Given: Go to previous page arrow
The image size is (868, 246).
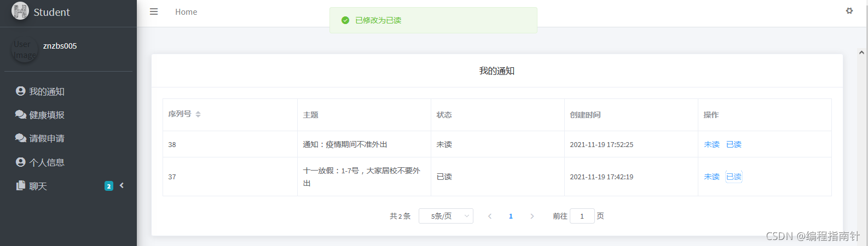Looking at the screenshot, I should coord(490,216).
